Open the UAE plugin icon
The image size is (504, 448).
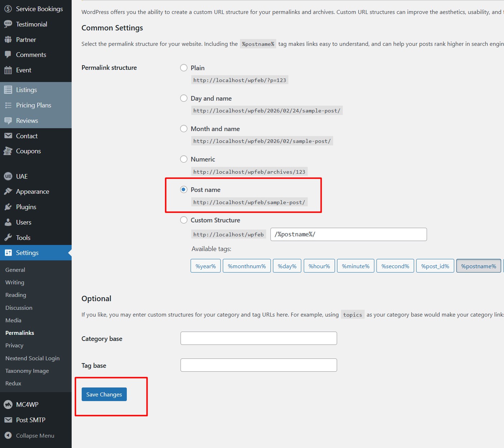pyautogui.click(x=8, y=176)
